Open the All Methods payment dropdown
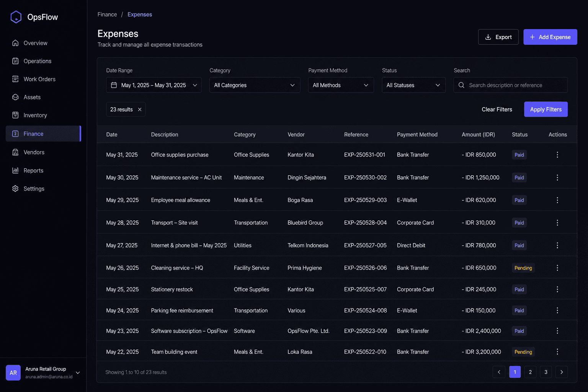 341,85
